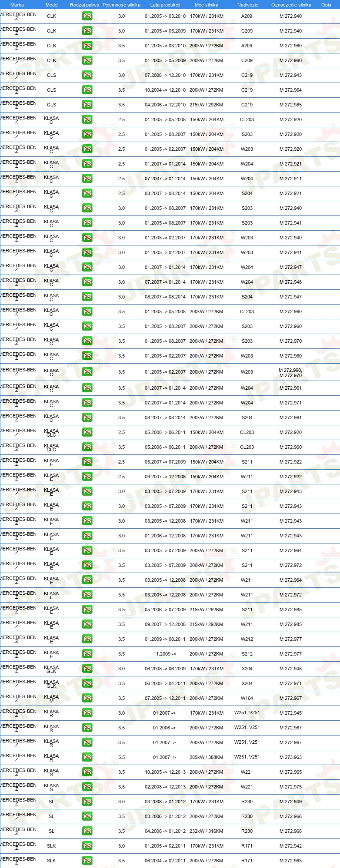The image size is (340, 868).
Task: Click the fuel icon in SLK M 272.963 row
Action: 87,861
